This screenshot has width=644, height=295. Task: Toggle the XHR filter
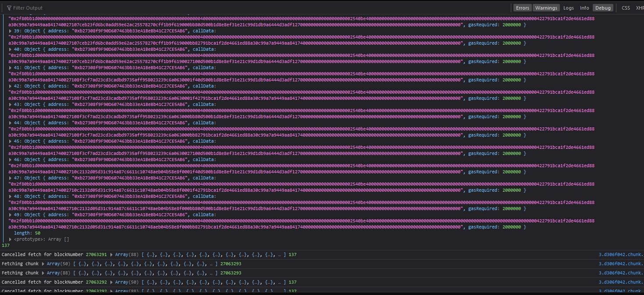pos(640,8)
